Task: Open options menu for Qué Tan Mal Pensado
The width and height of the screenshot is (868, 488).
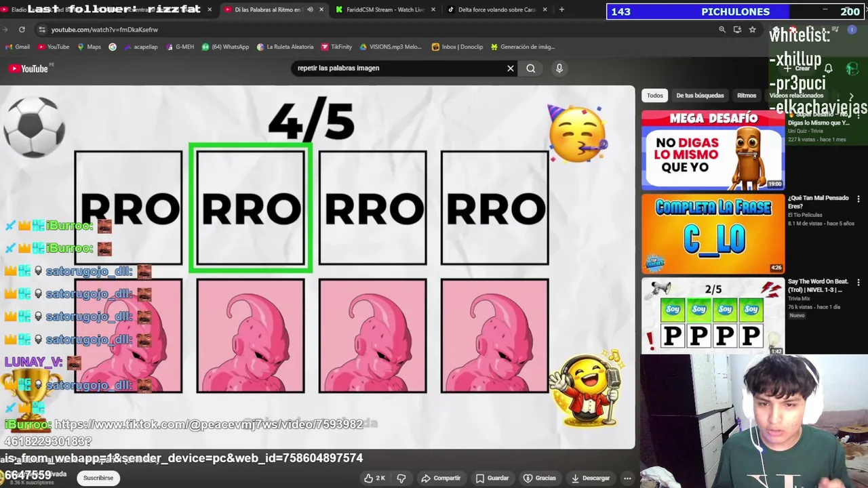Action: click(x=859, y=199)
